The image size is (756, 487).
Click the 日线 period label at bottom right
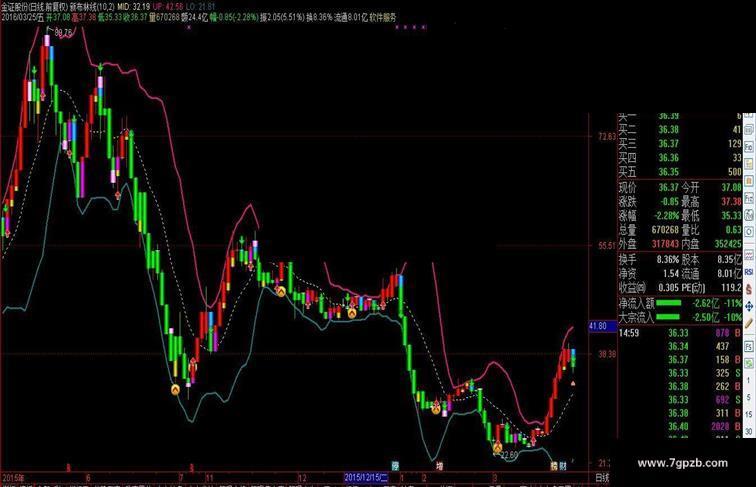602,478
